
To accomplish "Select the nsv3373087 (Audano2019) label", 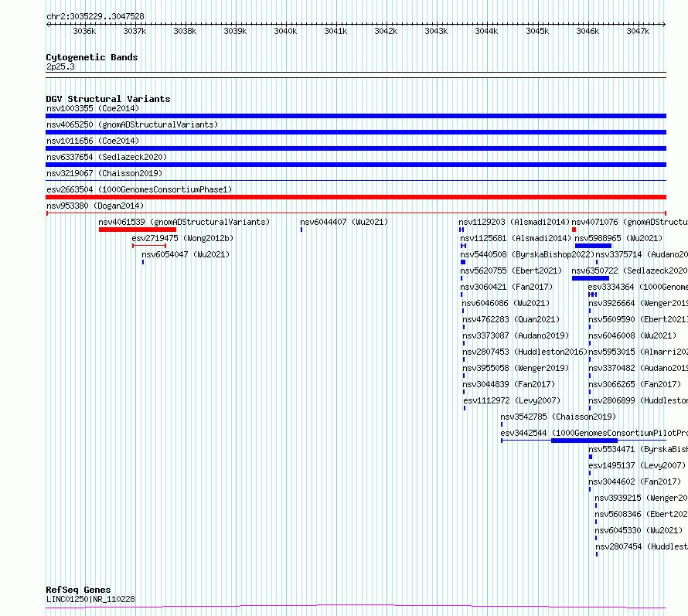I will [x=516, y=335].
